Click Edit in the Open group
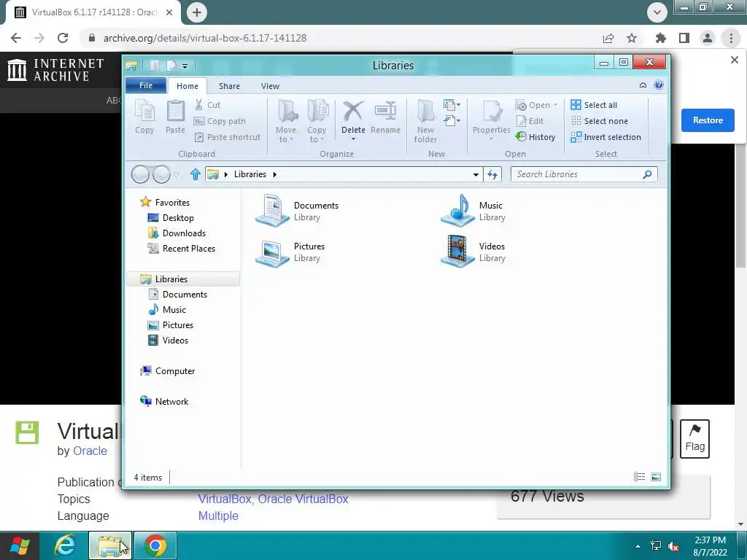Viewport: 747px width, 560px height. 530,121
